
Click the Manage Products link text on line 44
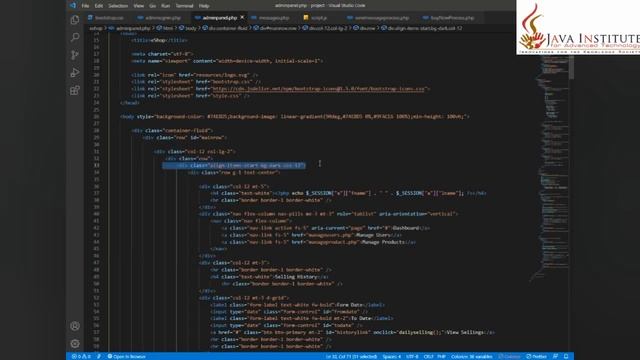pyautogui.click(x=382, y=242)
